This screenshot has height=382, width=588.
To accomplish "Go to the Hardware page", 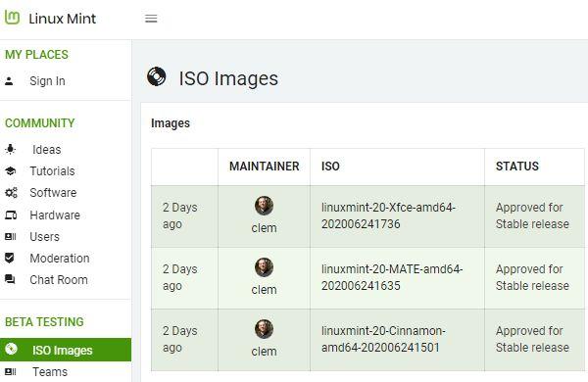I will [x=55, y=215].
